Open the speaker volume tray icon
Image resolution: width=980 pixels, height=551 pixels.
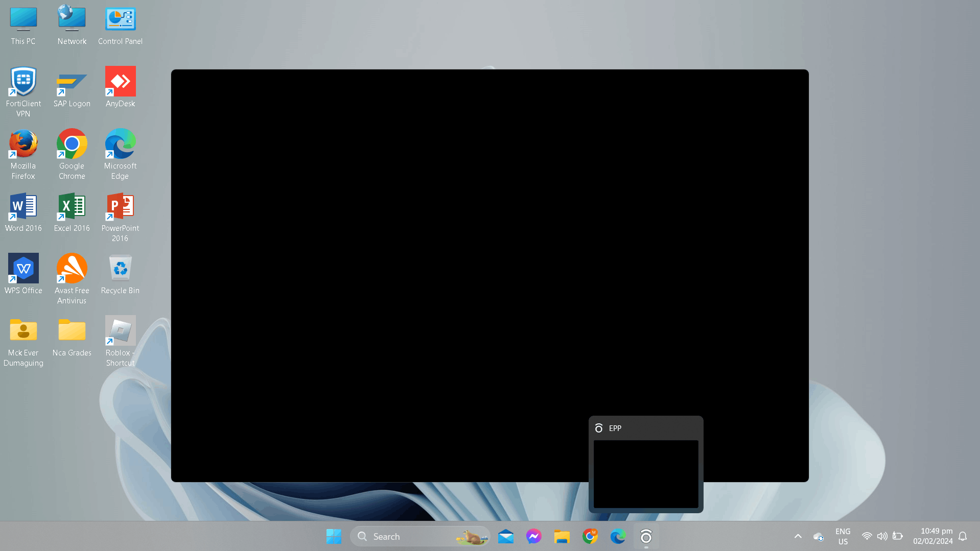click(x=882, y=536)
